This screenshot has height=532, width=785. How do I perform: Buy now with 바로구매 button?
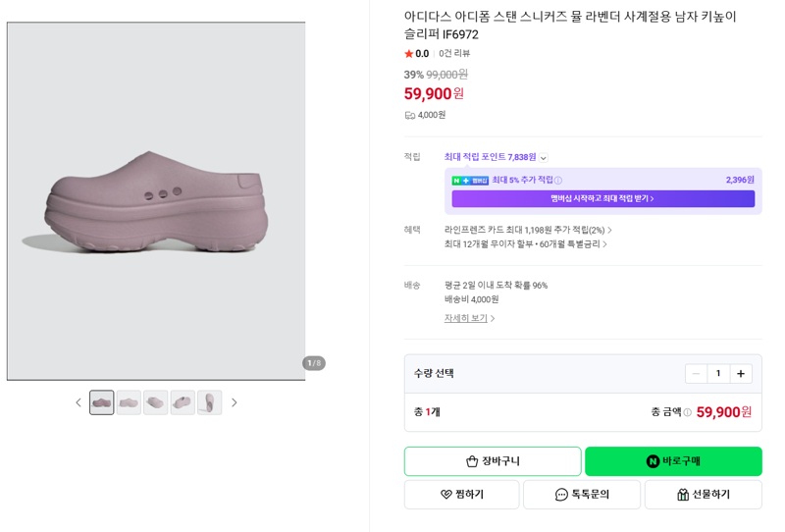tap(673, 461)
